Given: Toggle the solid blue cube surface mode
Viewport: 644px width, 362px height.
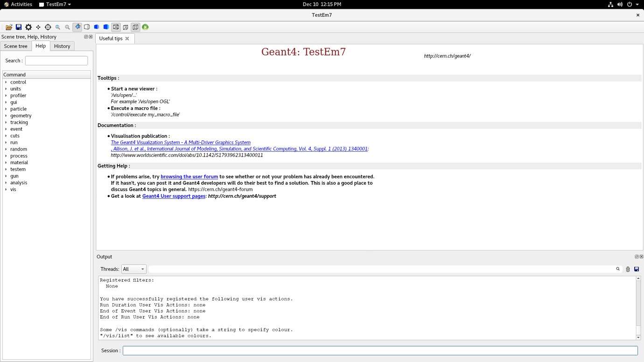Looking at the screenshot, I should point(106,27).
